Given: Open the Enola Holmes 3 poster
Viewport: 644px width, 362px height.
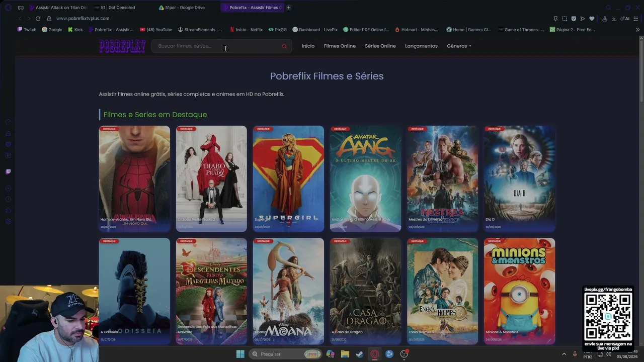Looking at the screenshot, I should [x=442, y=291].
